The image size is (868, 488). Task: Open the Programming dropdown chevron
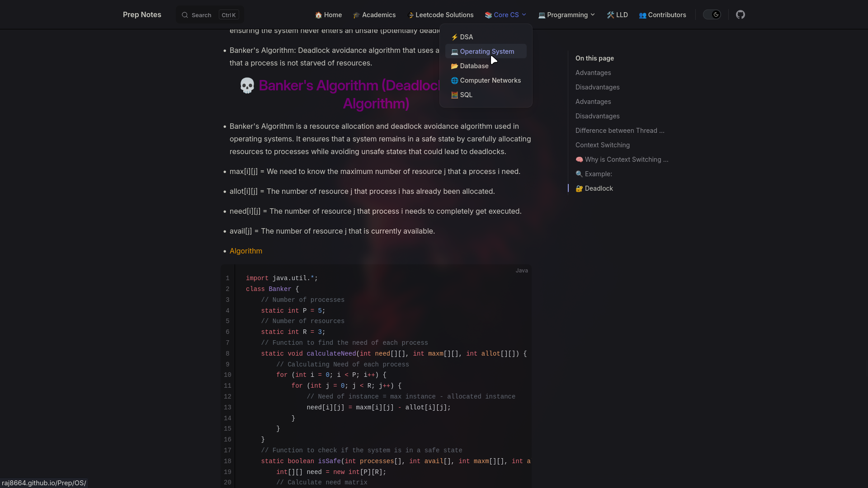pos(592,15)
